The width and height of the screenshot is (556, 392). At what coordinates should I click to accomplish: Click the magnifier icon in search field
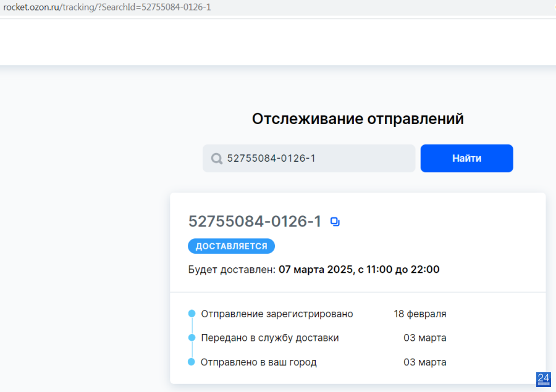point(217,159)
